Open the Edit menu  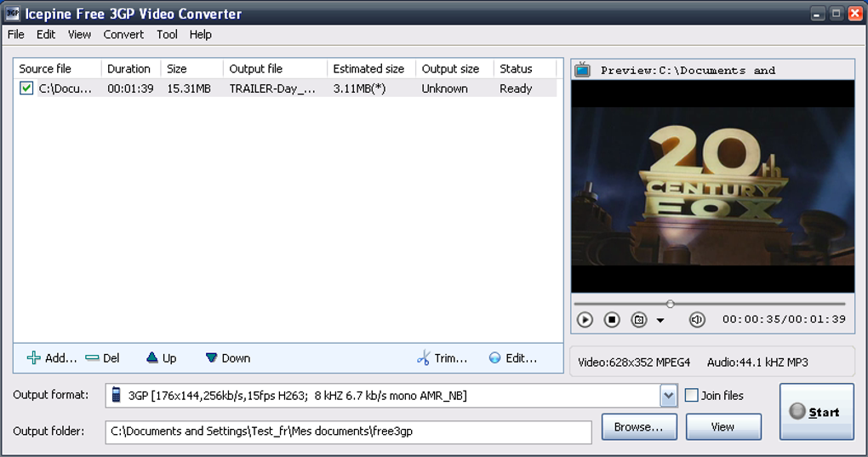coord(46,34)
